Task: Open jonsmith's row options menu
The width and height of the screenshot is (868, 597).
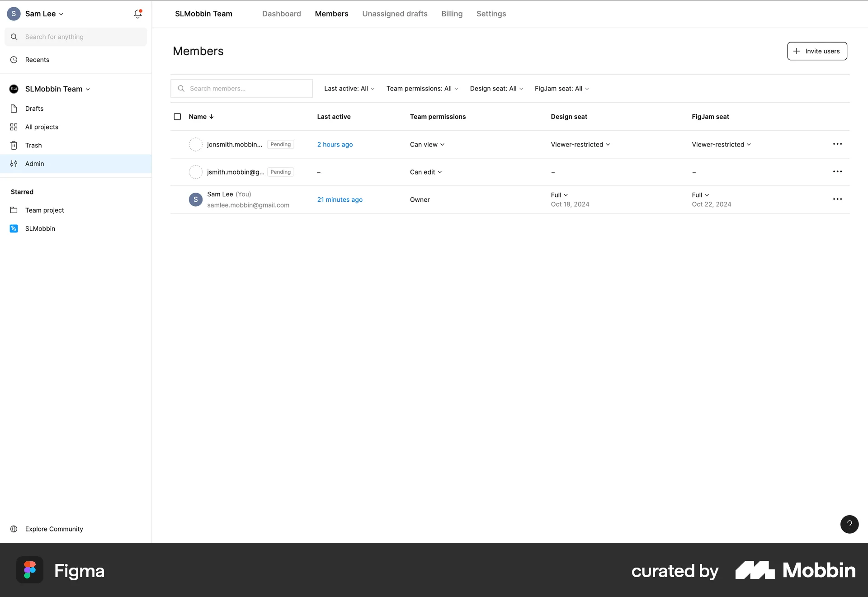Action: [x=838, y=144]
